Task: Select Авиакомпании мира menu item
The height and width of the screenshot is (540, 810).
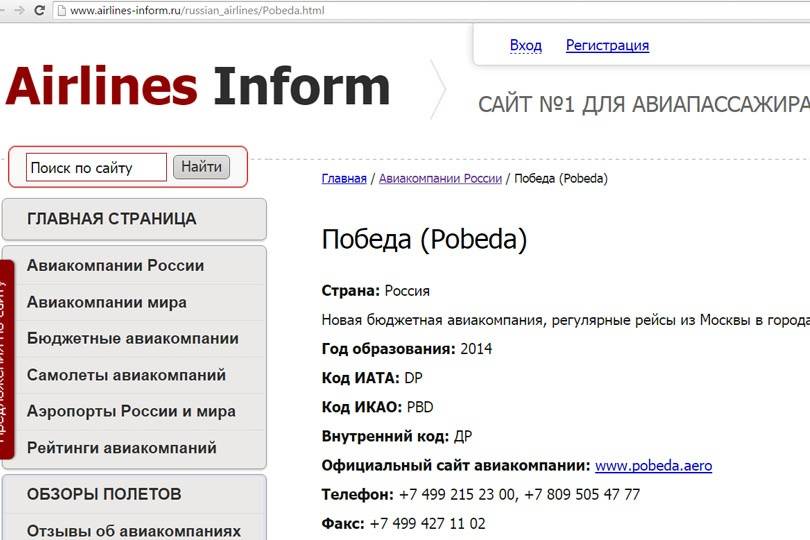Action: coord(106,302)
